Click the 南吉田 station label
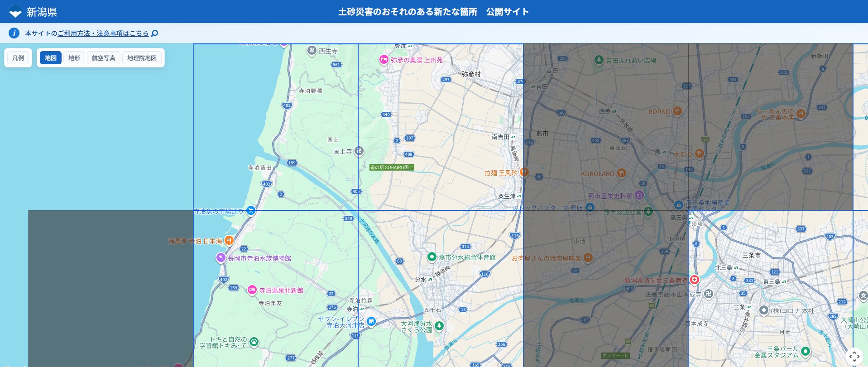 coord(501,137)
